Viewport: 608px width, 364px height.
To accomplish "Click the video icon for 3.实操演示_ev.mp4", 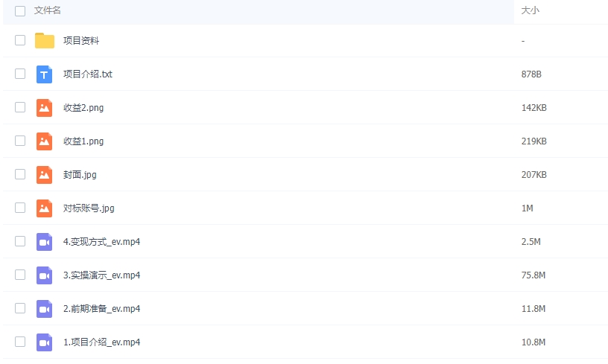I will [45, 275].
